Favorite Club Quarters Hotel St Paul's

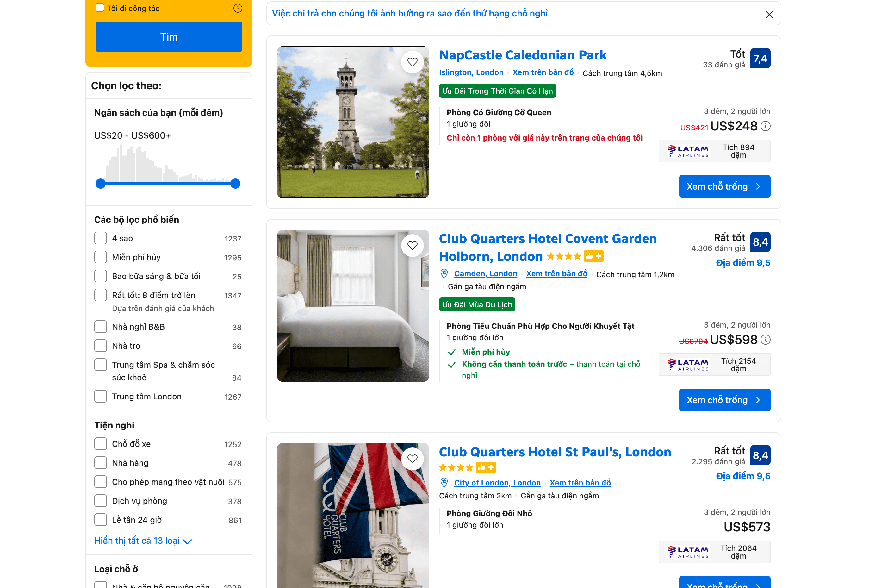[412, 459]
